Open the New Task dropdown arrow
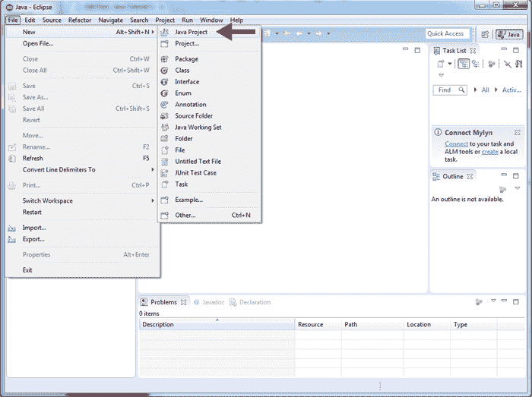The image size is (532, 397). tap(450, 64)
